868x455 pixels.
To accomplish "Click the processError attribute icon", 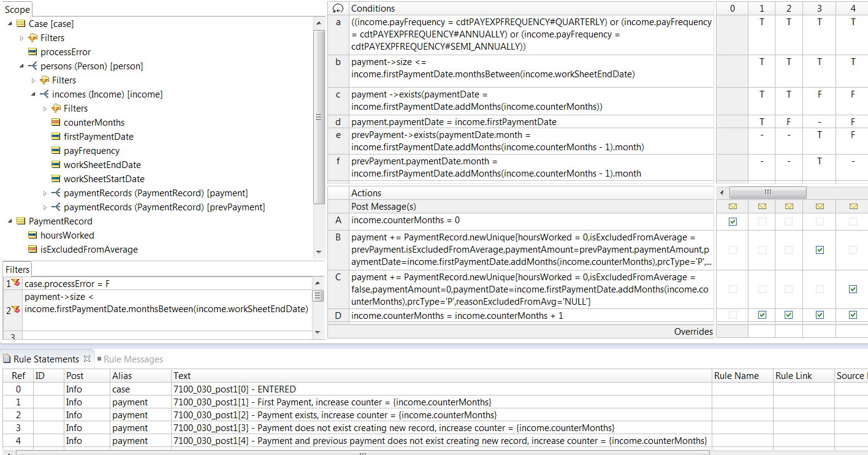I will (33, 52).
